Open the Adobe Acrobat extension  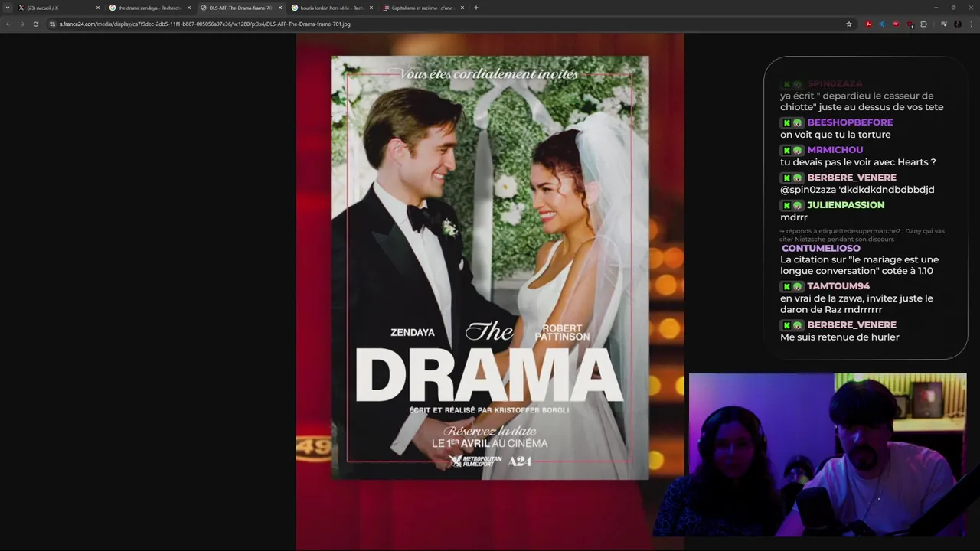click(x=868, y=24)
